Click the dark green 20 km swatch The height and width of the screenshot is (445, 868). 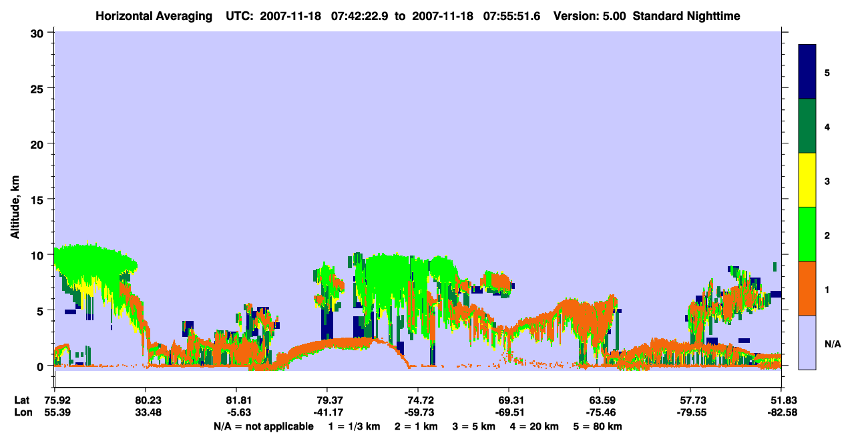point(807,126)
